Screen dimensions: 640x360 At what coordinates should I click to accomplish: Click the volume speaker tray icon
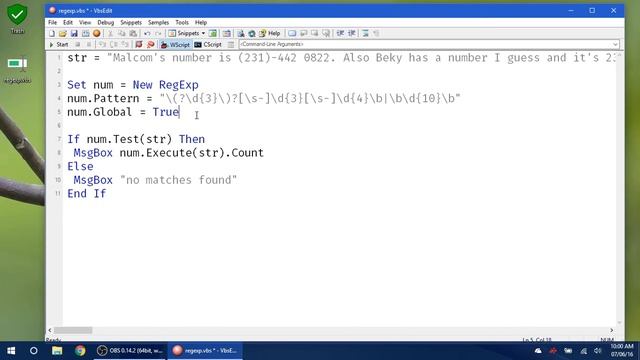tap(598, 351)
